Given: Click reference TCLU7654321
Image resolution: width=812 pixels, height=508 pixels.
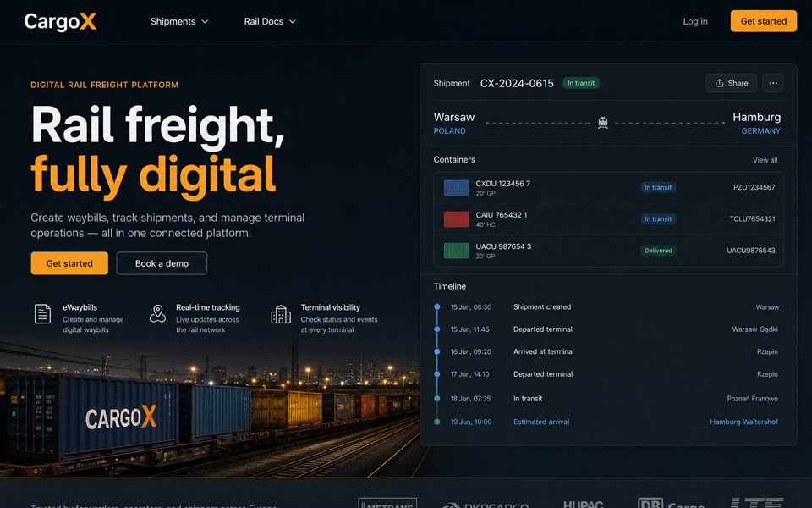Looking at the screenshot, I should pos(753,218).
